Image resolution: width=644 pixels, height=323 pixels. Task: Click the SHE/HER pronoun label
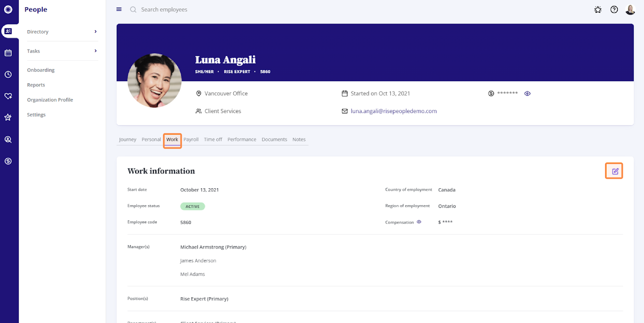tap(204, 72)
